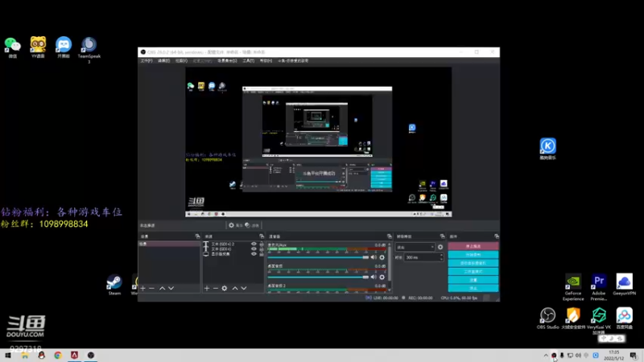Click the Settings button in Controls
This screenshot has height=362, width=644.
pos(473,280)
